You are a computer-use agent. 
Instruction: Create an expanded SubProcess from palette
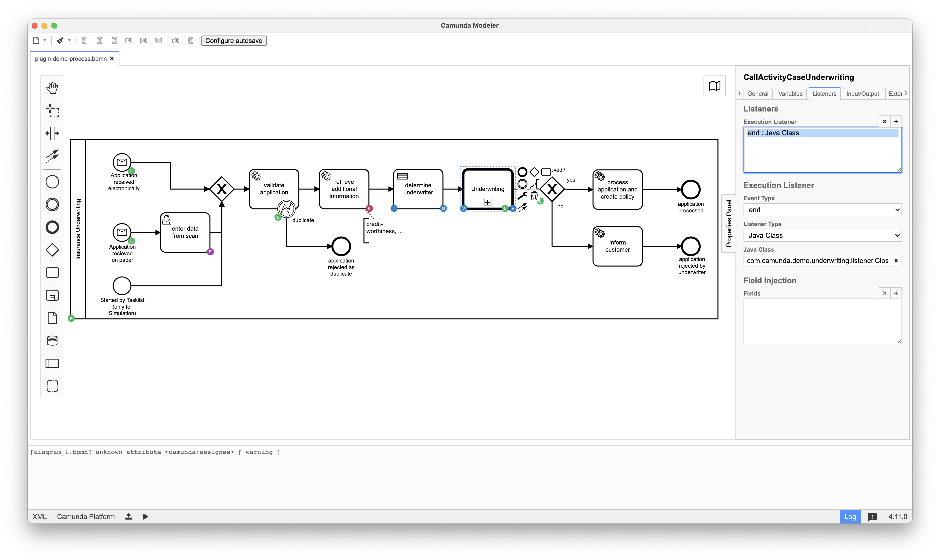(52, 295)
